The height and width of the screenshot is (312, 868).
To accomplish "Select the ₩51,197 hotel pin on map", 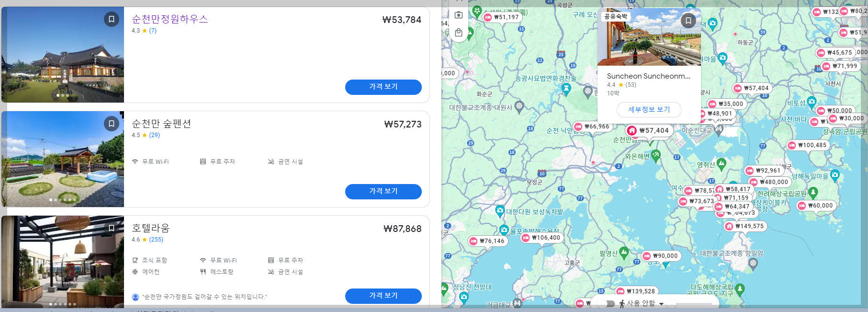I will pos(502,17).
